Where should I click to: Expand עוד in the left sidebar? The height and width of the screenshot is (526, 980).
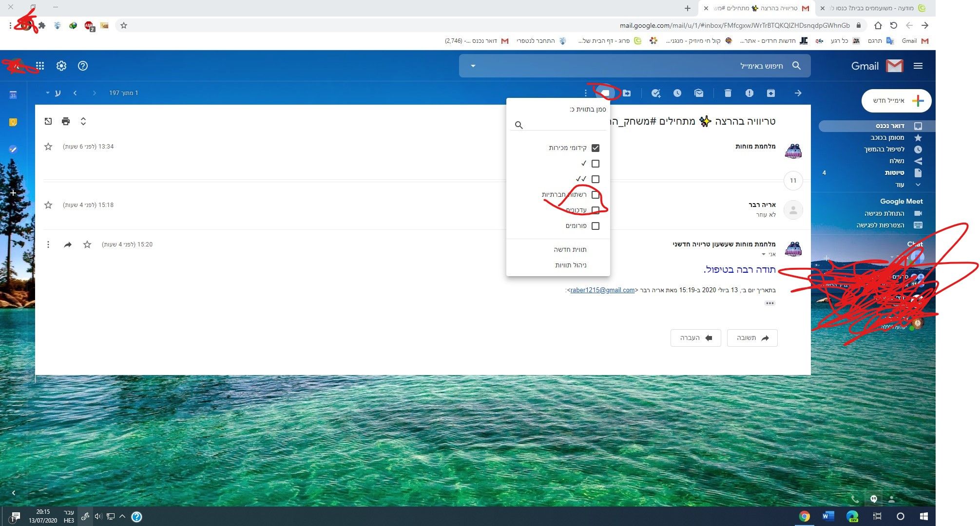(x=900, y=185)
